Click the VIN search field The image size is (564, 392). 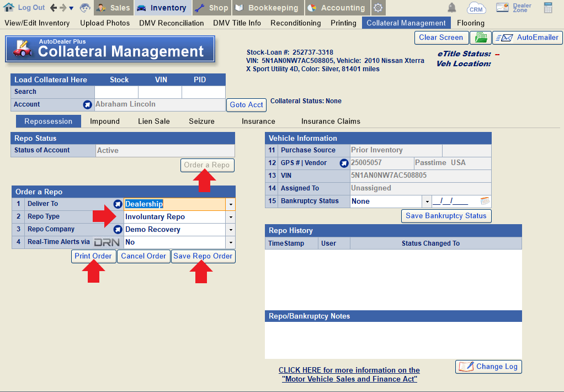coord(160,92)
